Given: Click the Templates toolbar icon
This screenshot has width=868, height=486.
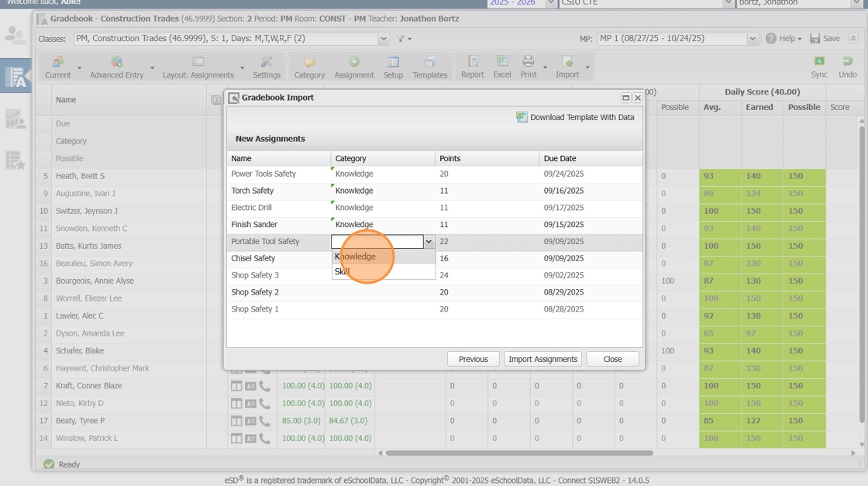Looking at the screenshot, I should coord(429,67).
